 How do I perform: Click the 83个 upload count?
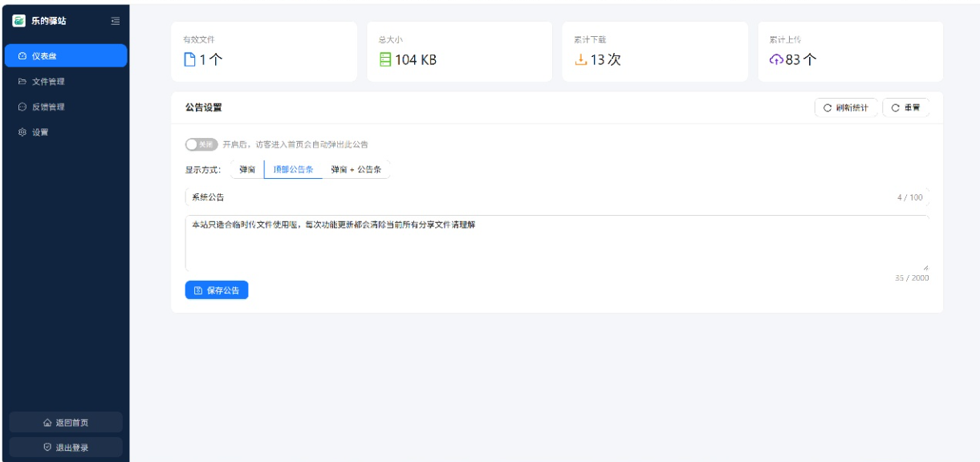pyautogui.click(x=801, y=59)
